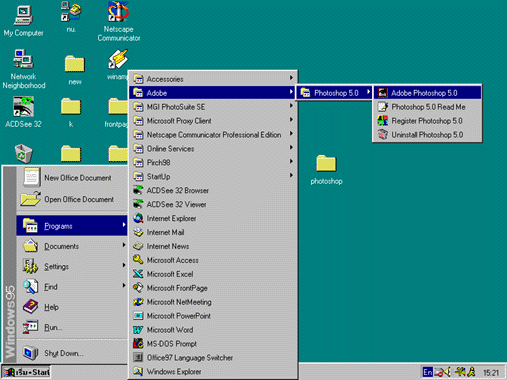Open the 'k' folder on desktop
This screenshot has width=507, height=380.
pos(71,112)
